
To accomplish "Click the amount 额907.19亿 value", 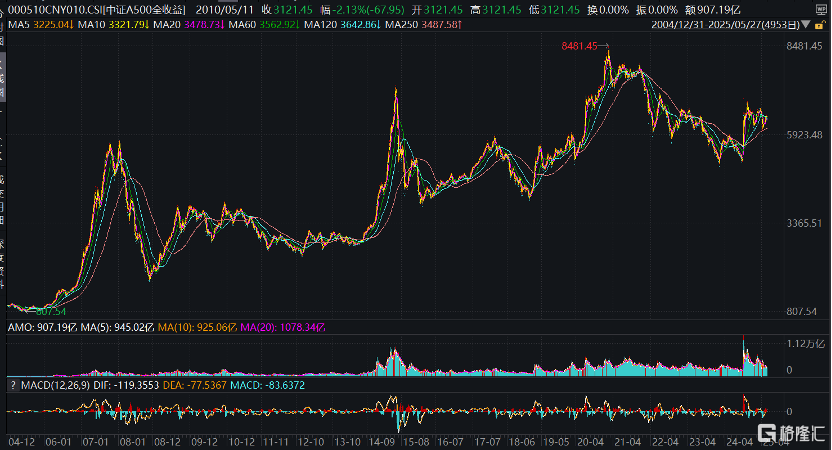I will [713, 10].
